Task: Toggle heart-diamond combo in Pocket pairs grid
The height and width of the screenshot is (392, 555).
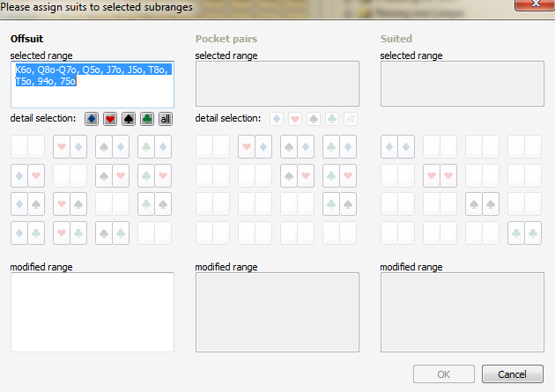Action: pyautogui.click(x=255, y=146)
